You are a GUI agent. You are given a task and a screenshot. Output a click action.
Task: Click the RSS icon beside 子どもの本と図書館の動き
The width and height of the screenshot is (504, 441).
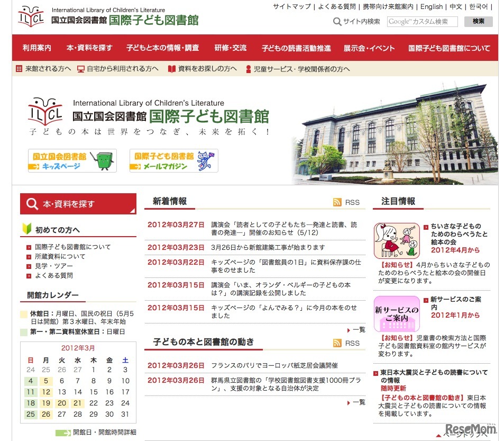[x=337, y=343]
